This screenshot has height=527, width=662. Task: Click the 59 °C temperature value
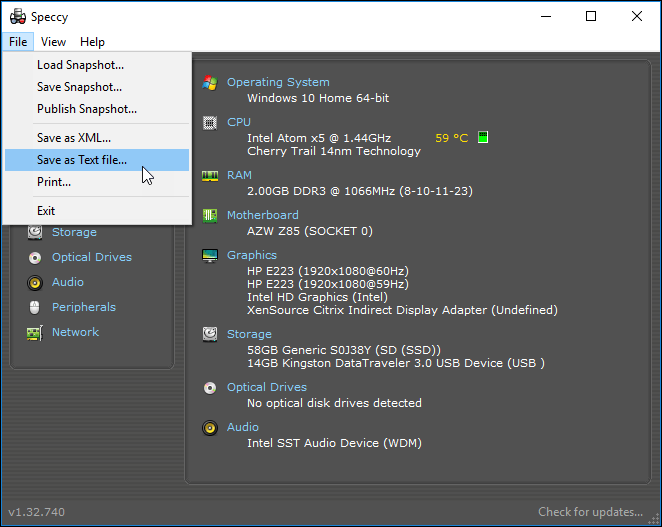click(451, 138)
